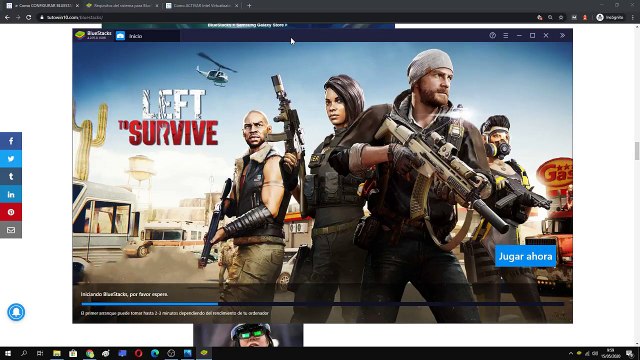Reload the current page
Screen dimensions: 640x360
29,17
